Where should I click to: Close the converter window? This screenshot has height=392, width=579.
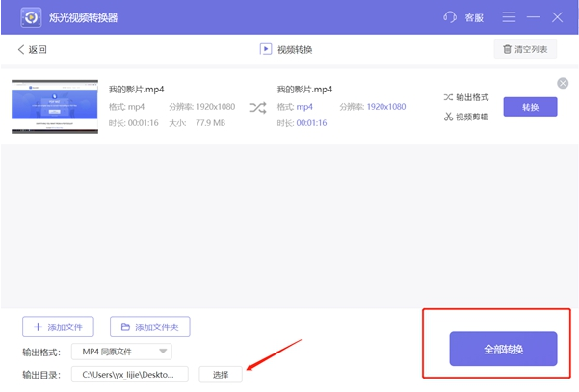click(557, 17)
